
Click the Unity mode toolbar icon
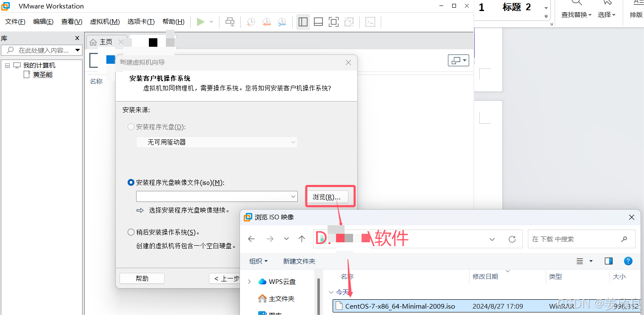point(349,22)
